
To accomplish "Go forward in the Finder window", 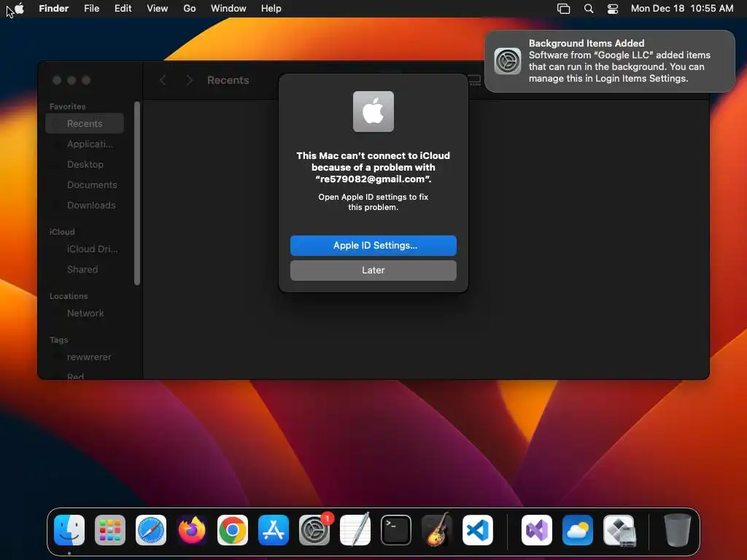I will point(189,80).
